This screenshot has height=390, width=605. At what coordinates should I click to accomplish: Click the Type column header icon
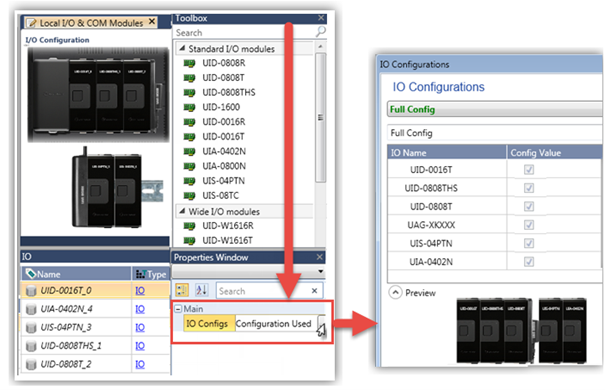[140, 274]
